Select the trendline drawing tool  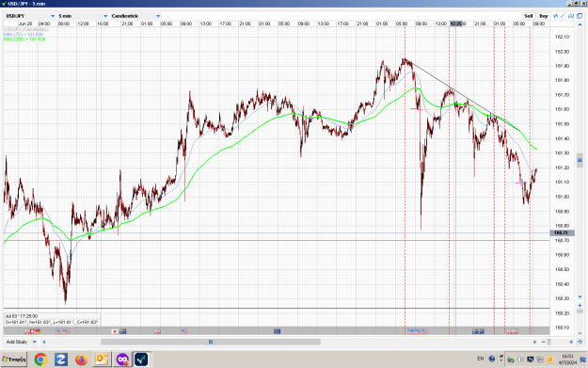pyautogui.click(x=563, y=16)
